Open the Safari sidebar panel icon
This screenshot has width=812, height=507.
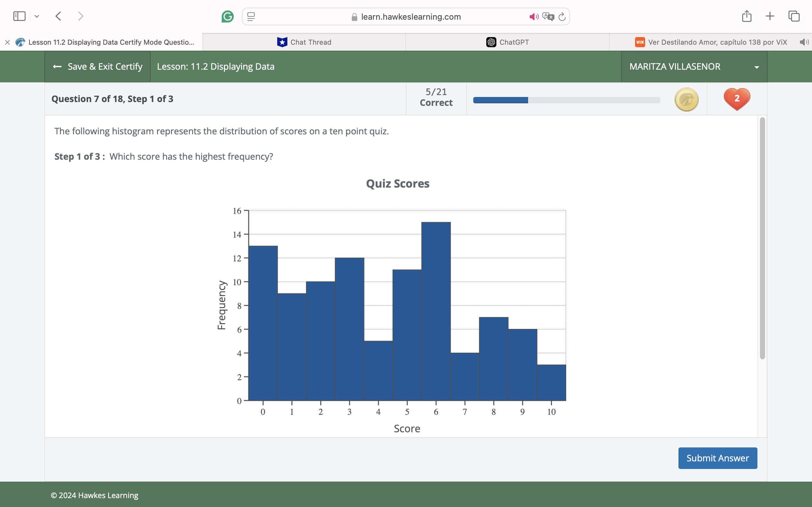pos(19,16)
